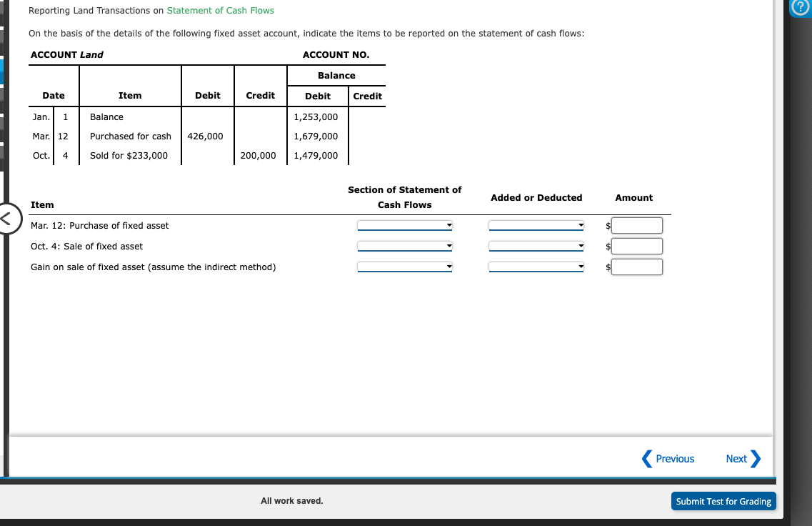Viewport: 812px width, 526px height.
Task: Click the Amount field for gain on sale
Action: tap(636, 266)
